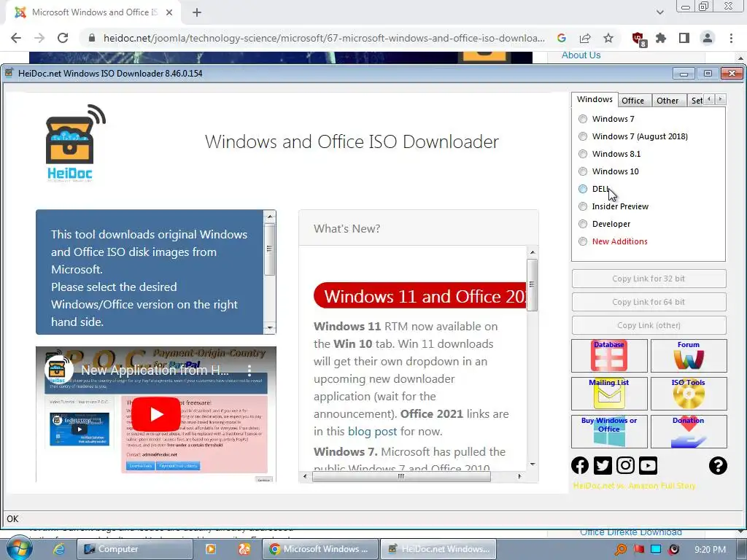The image size is (747, 560).
Task: Select Windows 10 radio option
Action: pyautogui.click(x=608, y=171)
